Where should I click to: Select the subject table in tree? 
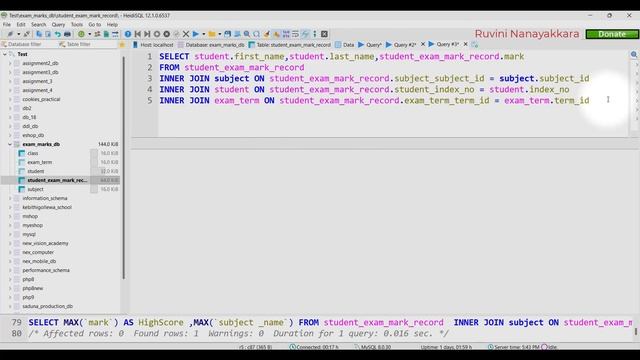[x=36, y=189]
